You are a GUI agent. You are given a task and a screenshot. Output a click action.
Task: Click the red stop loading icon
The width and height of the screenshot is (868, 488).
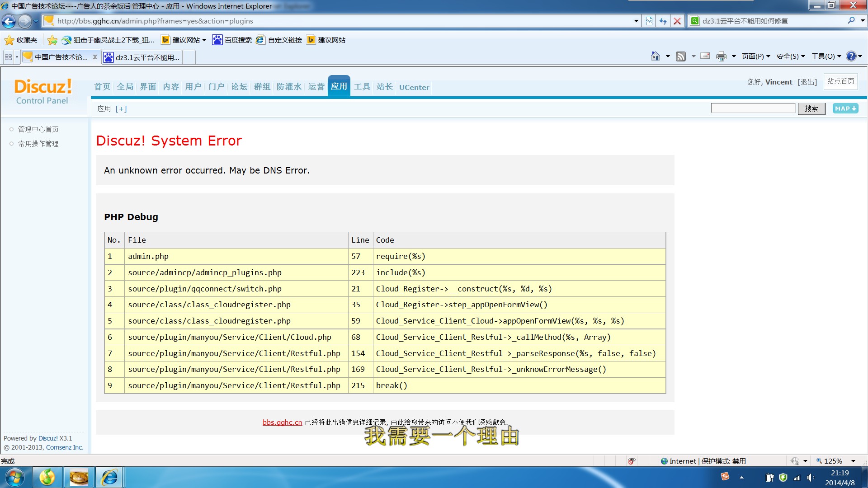tap(677, 21)
